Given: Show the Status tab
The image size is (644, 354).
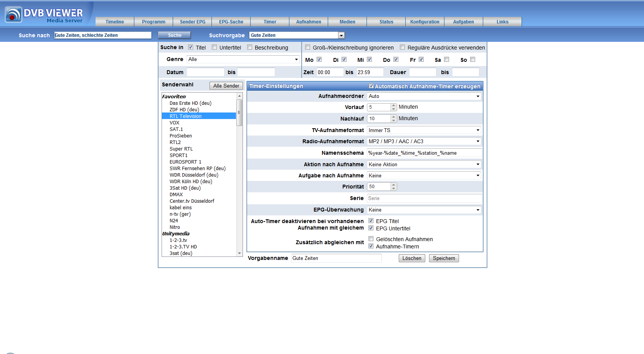Looking at the screenshot, I should [386, 22].
